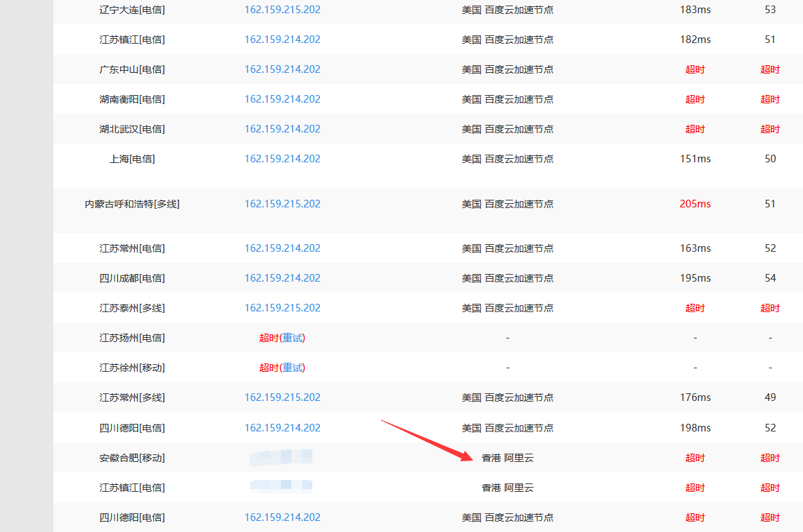Click the IP link for 江苏泰州[多线]
Image resolution: width=803 pixels, height=532 pixels.
point(282,308)
